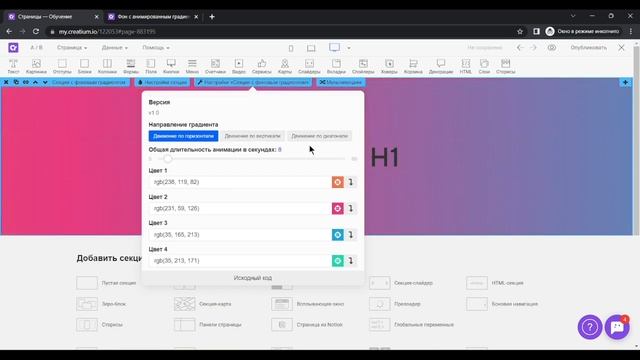The height and width of the screenshot is (360, 640).
Task: Add a Сторисы (Stories) element from the toolbar
Action: pyautogui.click(x=506, y=66)
